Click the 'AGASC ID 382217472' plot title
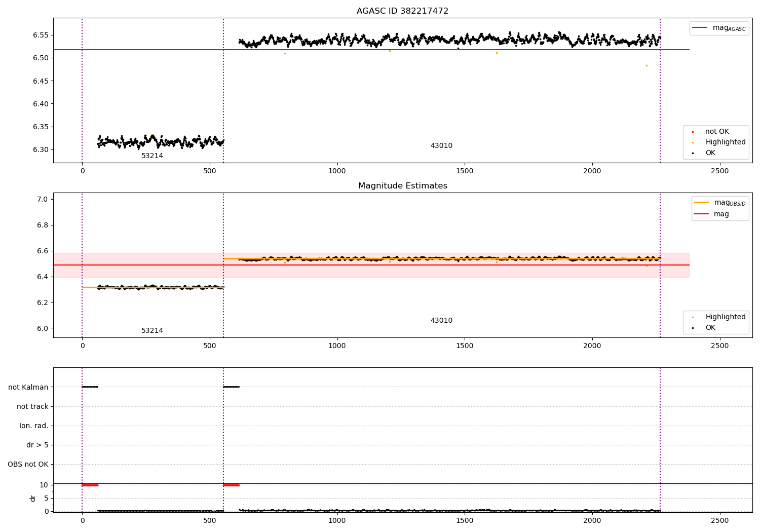The image size is (760, 532). click(x=402, y=11)
